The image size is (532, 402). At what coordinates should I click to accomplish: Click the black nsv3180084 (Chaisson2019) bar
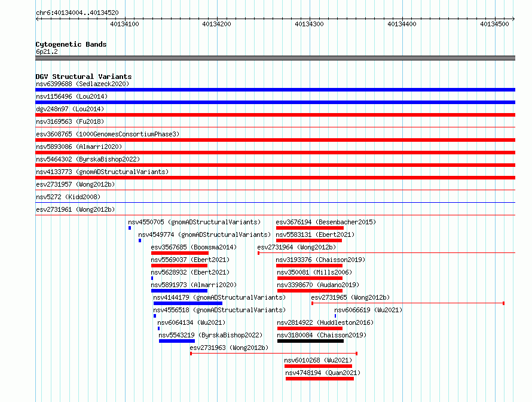pos(310,341)
